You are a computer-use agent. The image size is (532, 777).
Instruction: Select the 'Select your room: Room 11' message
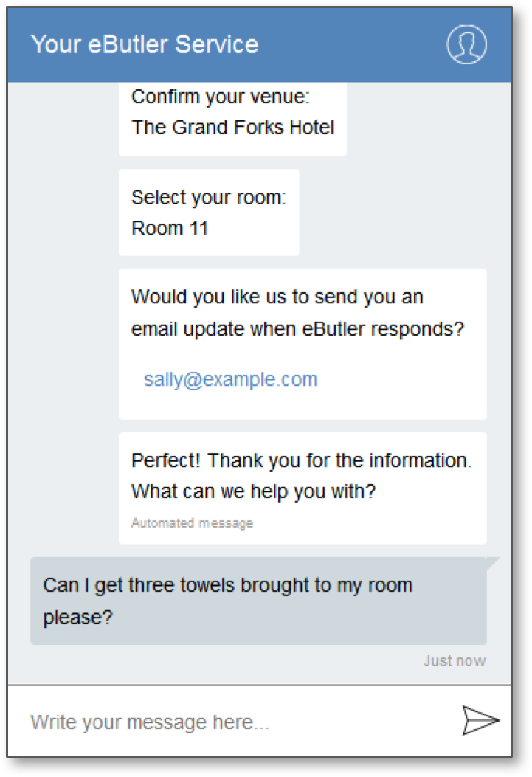click(x=209, y=213)
